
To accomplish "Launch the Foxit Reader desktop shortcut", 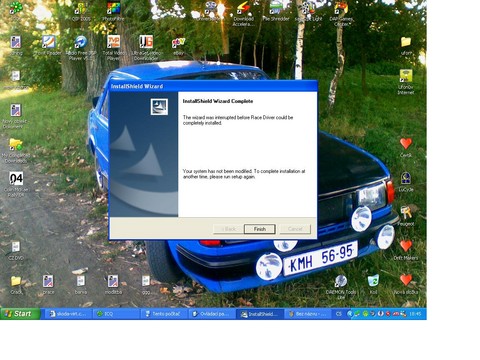I will click(x=48, y=46).
